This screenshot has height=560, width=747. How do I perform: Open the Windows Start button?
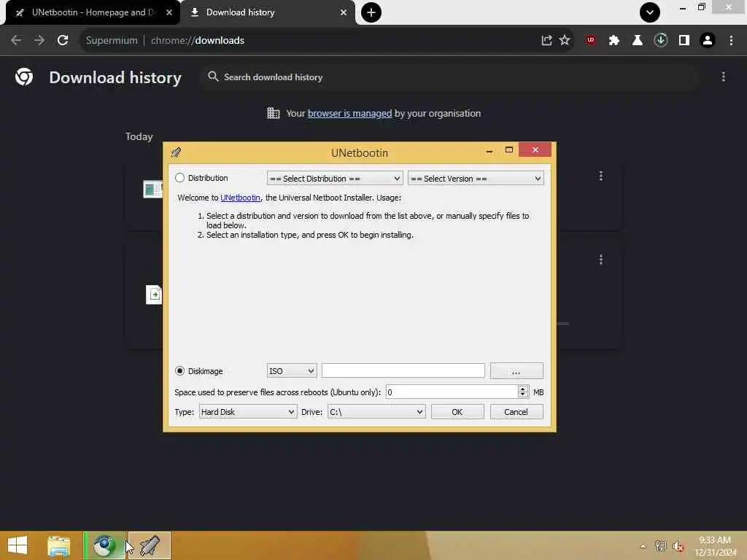pyautogui.click(x=18, y=545)
